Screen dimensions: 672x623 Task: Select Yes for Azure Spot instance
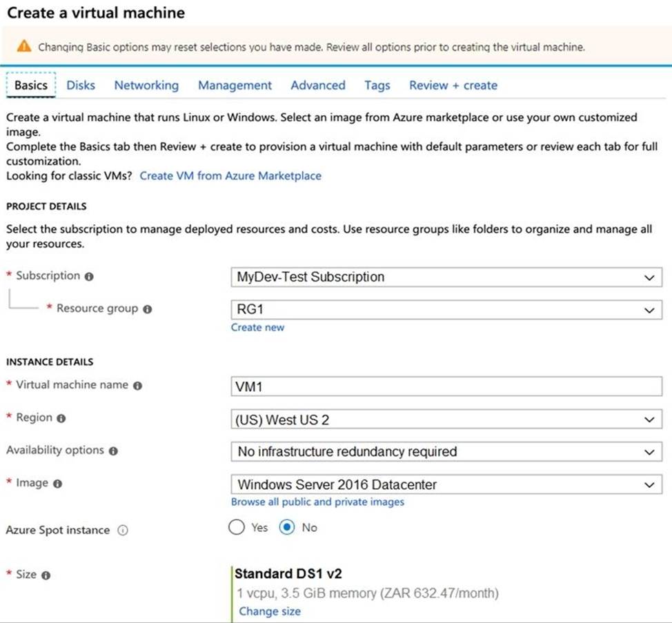(237, 528)
